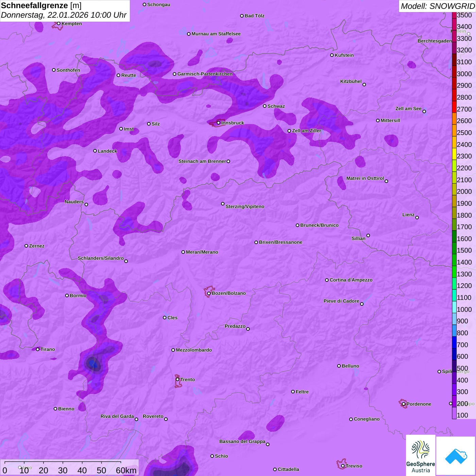Click the GeoSphere Austria logo
This screenshot has width=476, height=476.
point(421,455)
